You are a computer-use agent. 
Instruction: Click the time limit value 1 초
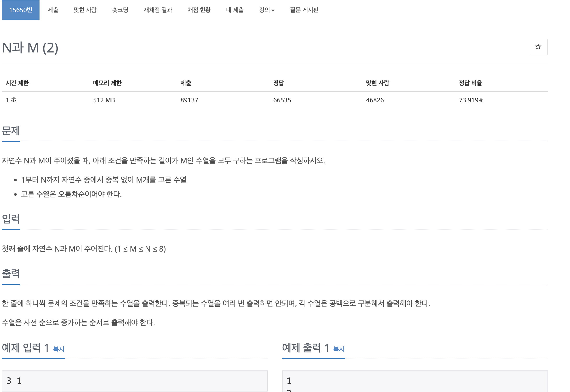(11, 100)
